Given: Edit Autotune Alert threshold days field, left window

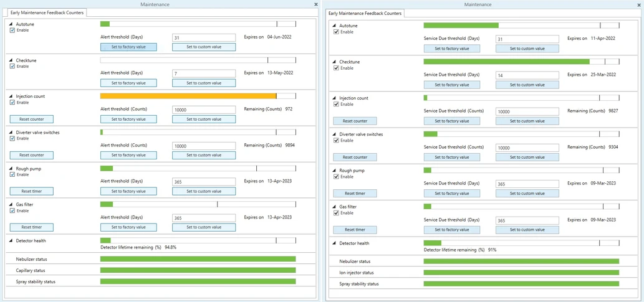Looking at the screenshot, I should point(204,38).
